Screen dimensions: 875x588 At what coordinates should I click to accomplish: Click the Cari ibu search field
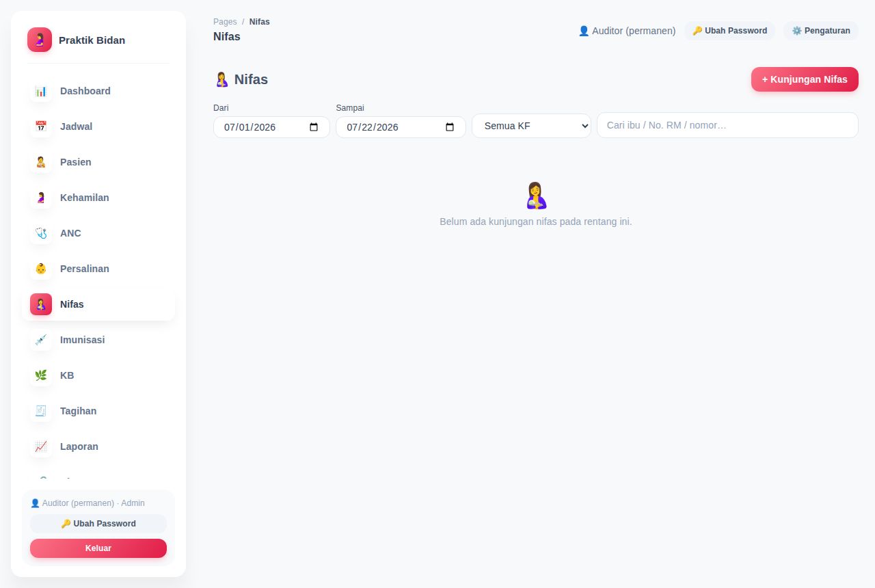click(727, 125)
